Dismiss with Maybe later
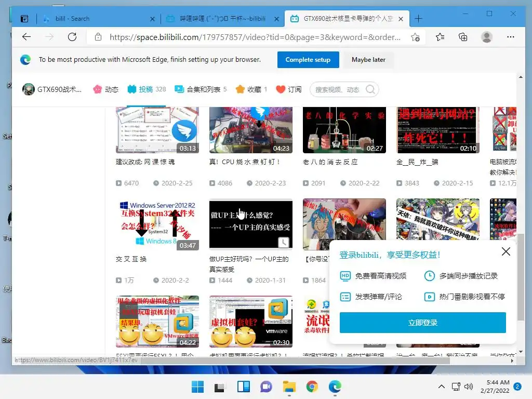Viewport: 532px width, 399px height. 368,60
